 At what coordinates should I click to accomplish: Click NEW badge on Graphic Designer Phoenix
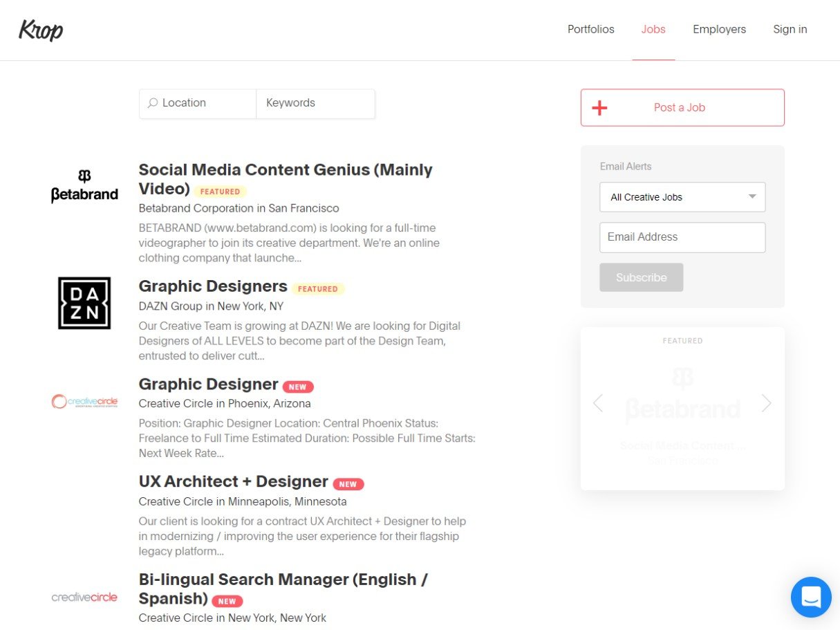point(298,387)
